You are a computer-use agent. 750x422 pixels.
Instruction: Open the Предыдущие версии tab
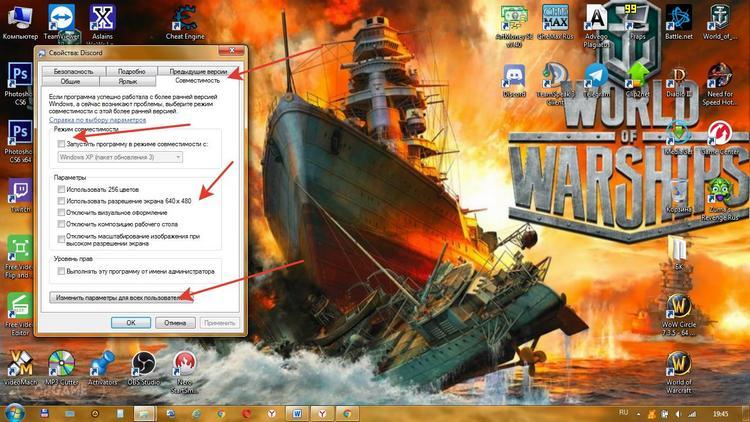(198, 71)
